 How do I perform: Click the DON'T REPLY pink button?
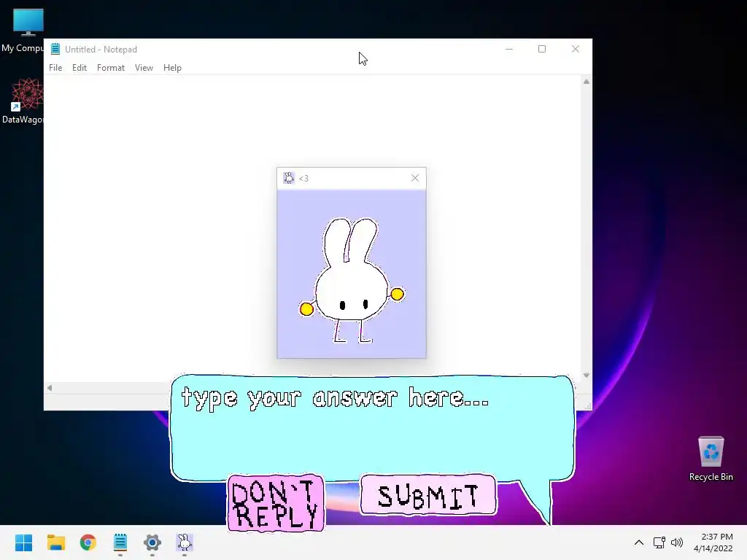pyautogui.click(x=276, y=503)
